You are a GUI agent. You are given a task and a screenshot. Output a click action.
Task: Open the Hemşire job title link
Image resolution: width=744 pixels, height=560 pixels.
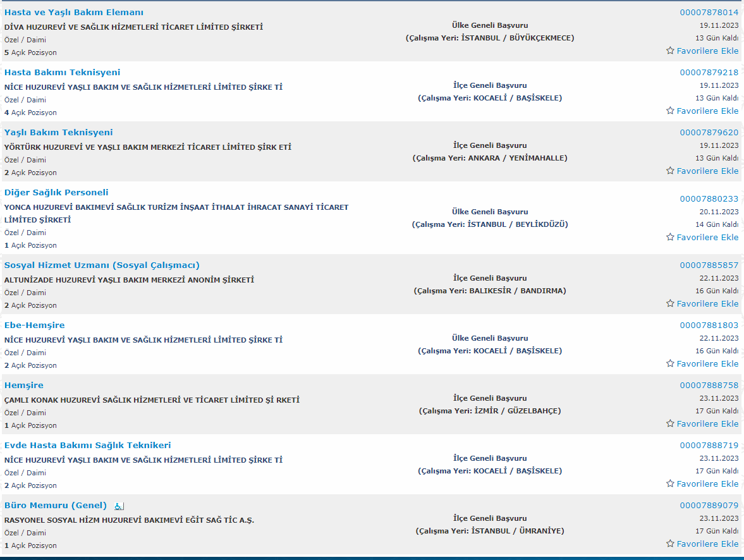(24, 386)
